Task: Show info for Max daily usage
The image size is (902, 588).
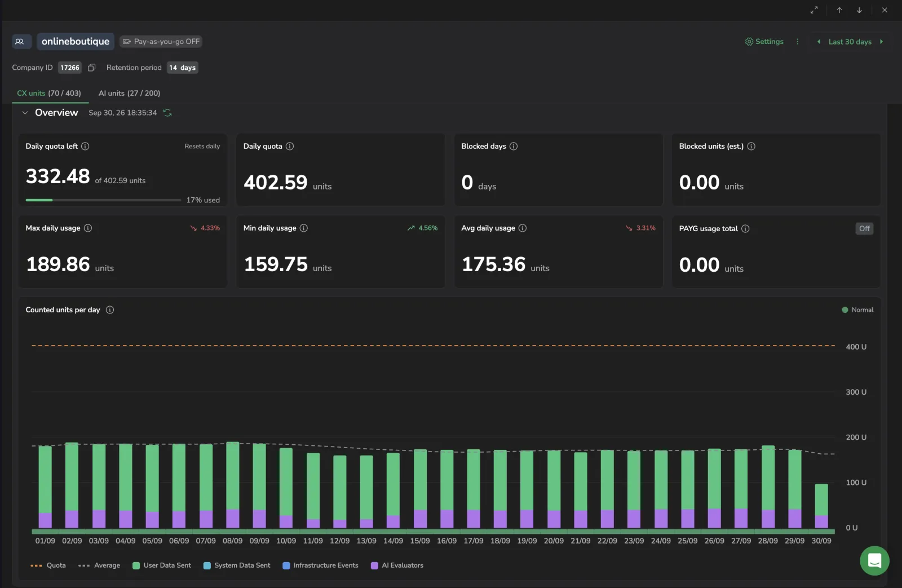Action: [x=88, y=228]
